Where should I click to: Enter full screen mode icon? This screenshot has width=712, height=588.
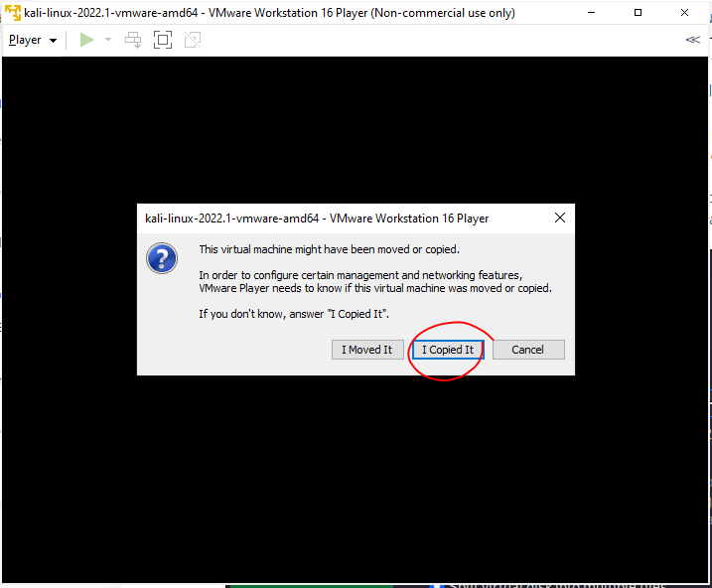(163, 40)
